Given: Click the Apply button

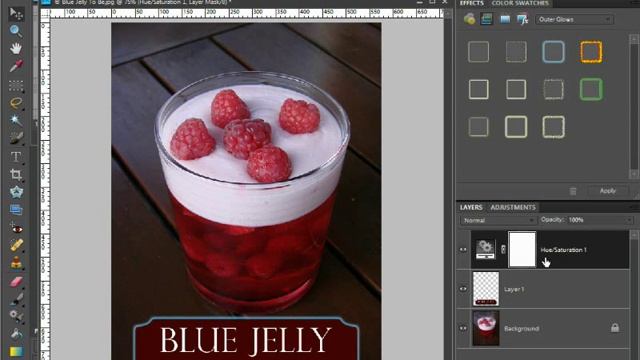Looking at the screenshot, I should [x=607, y=191].
